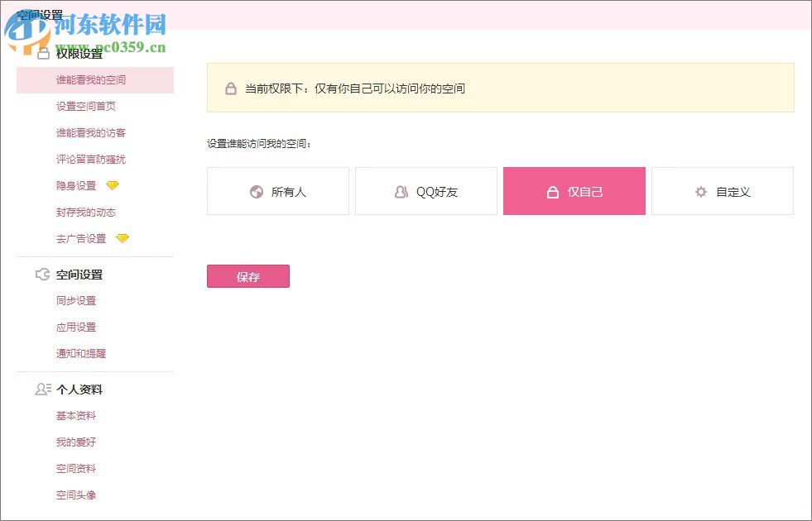The height and width of the screenshot is (521, 812).
Task: Click the 保存 button
Action: tap(247, 276)
